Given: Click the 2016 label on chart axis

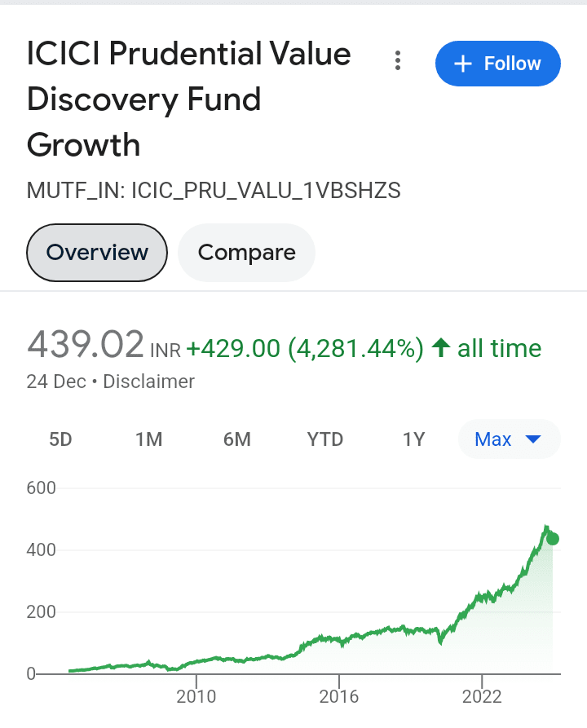Looking at the screenshot, I should (339, 696).
